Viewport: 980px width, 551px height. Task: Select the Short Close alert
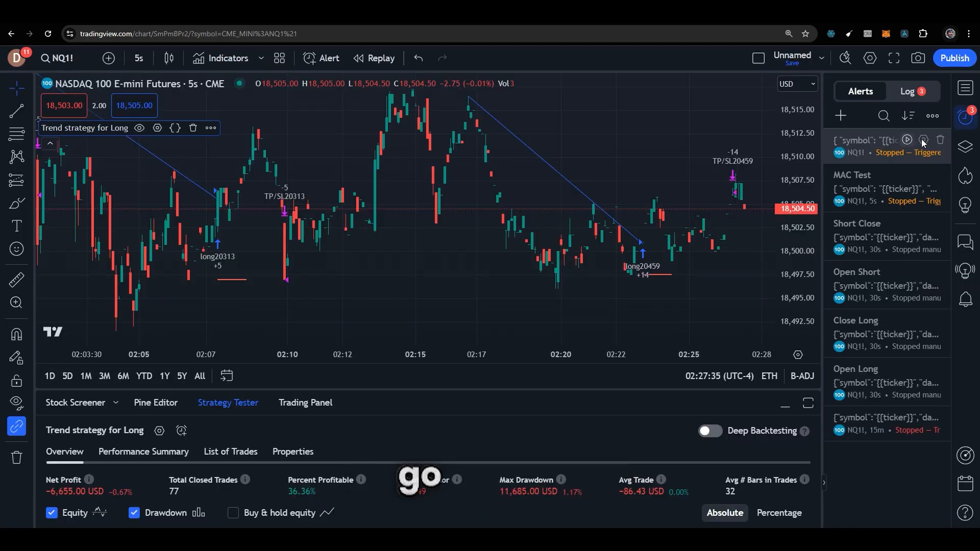tap(887, 236)
